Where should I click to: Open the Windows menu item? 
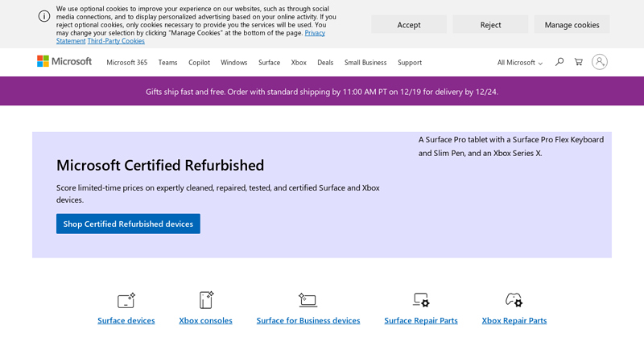234,63
